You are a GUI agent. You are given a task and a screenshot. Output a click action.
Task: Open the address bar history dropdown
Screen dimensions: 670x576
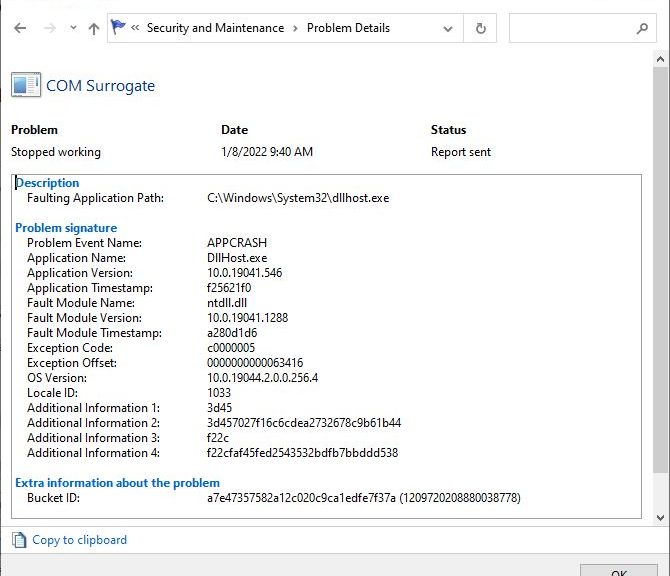point(448,29)
